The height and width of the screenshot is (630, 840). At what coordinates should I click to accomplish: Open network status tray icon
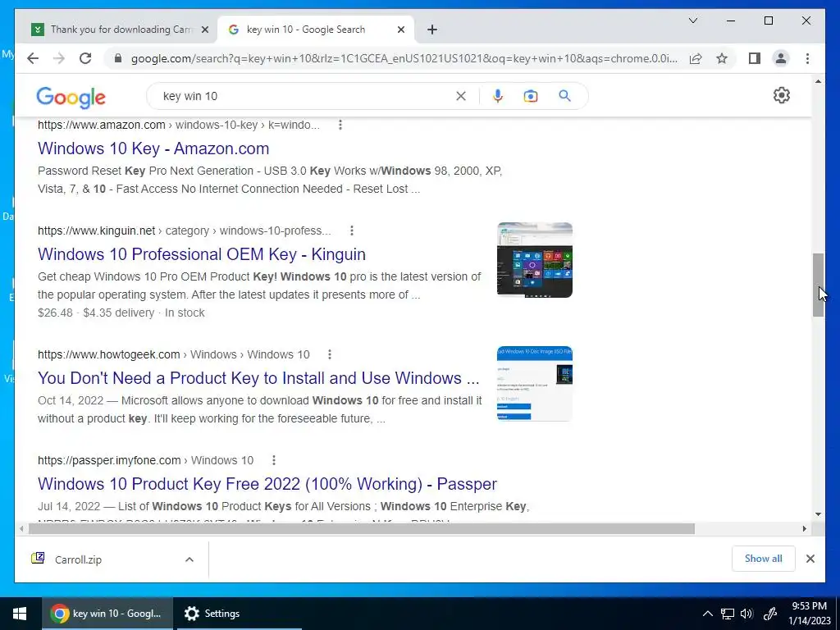click(727, 614)
